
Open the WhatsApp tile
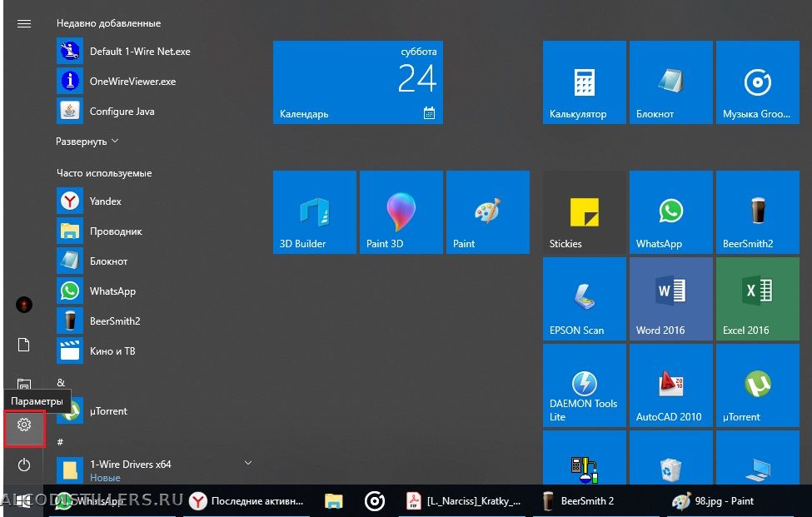[670, 212]
